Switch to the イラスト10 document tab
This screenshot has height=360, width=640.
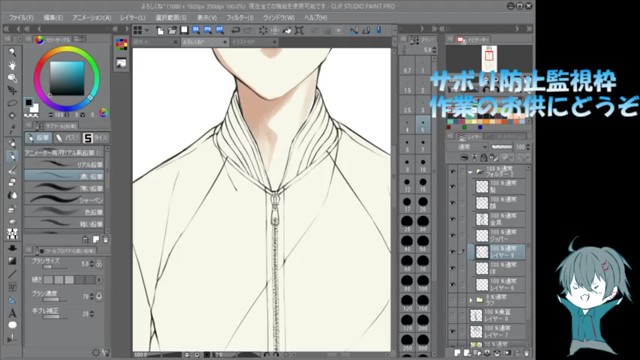pyautogui.click(x=254, y=42)
